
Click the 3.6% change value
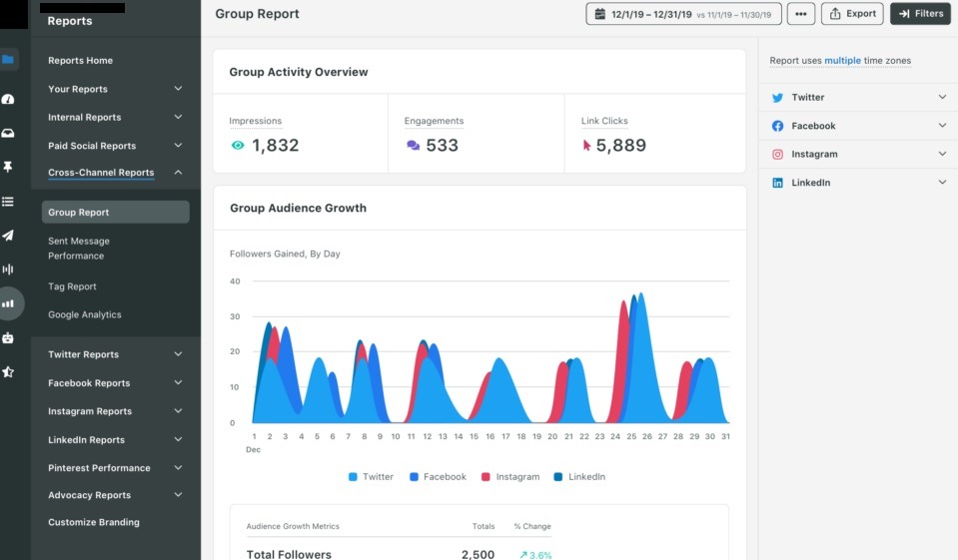point(535,555)
